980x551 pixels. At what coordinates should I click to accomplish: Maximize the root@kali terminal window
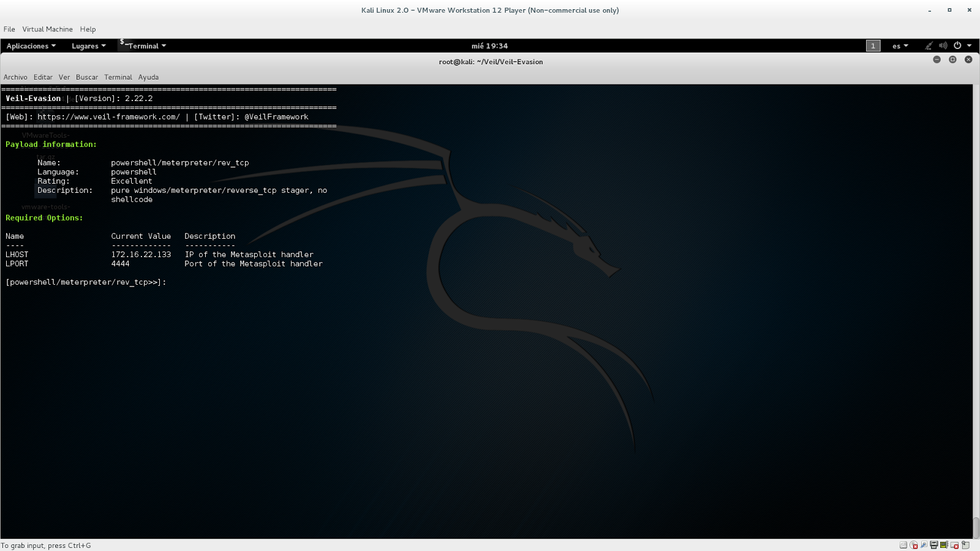tap(952, 59)
